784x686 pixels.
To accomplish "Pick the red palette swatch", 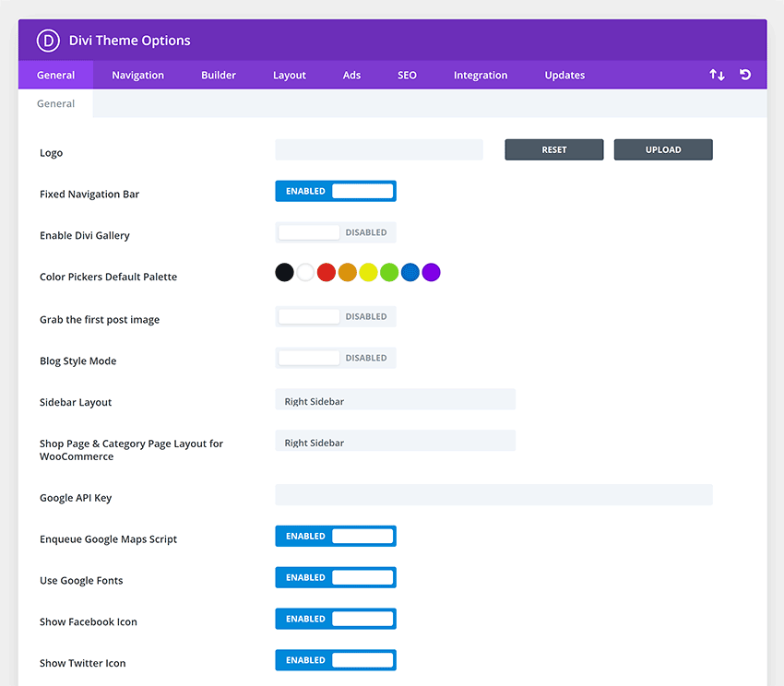I will click(x=327, y=273).
